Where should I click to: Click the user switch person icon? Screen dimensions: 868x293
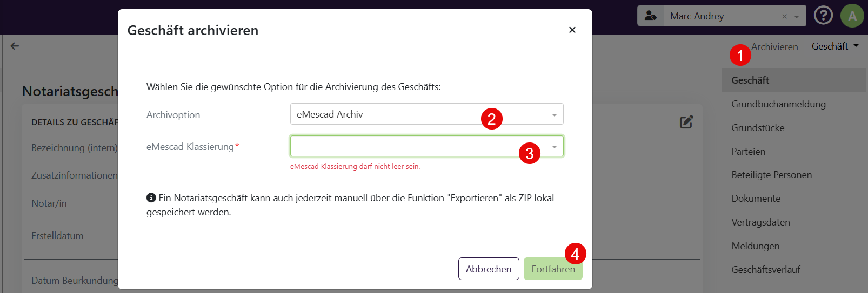[651, 16]
